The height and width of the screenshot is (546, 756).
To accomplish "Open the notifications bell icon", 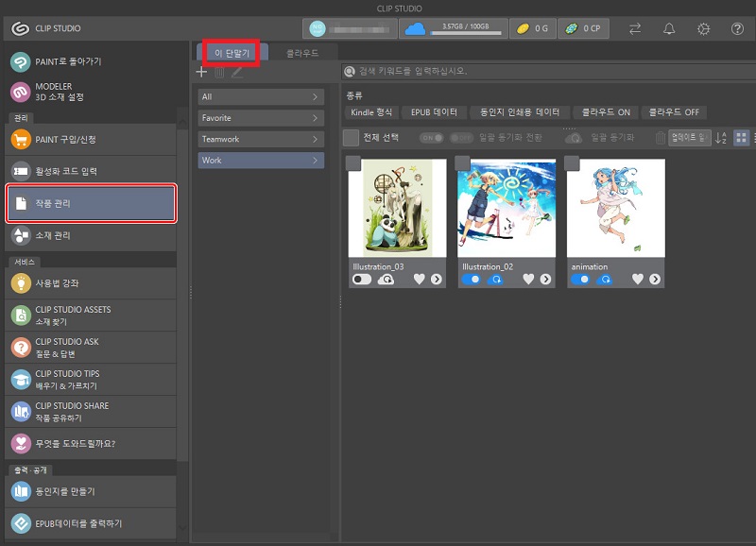I will [x=669, y=28].
